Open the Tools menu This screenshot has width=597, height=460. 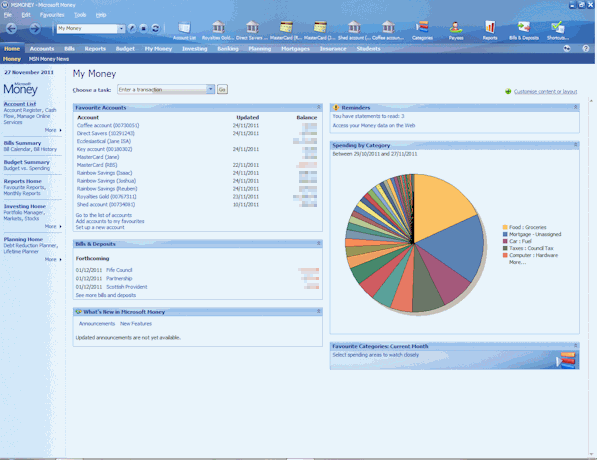coord(80,15)
